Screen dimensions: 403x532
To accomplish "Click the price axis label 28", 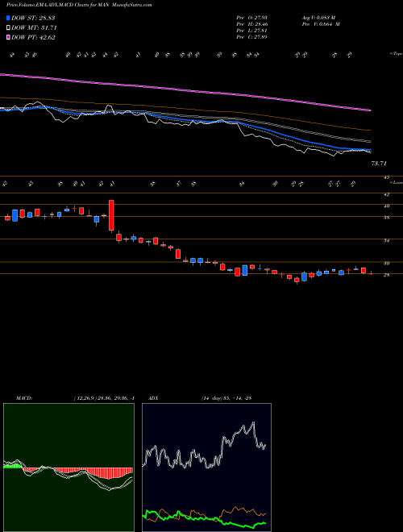I will [x=386, y=275].
